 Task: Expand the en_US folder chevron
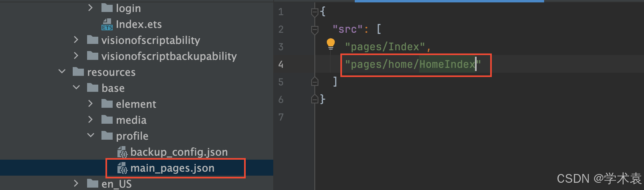(x=76, y=183)
